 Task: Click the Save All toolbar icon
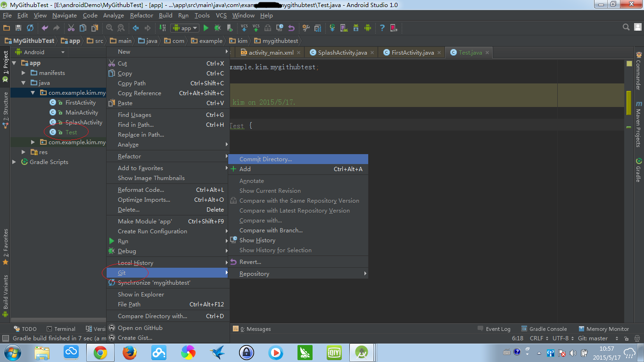coord(18,28)
